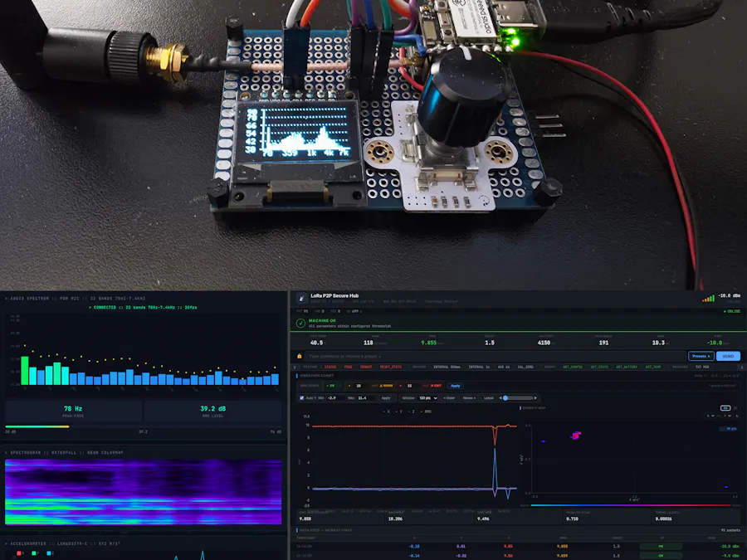Screen dimensions: 747x560
Task: Click the density map color gradient bar
Action: [630, 505]
